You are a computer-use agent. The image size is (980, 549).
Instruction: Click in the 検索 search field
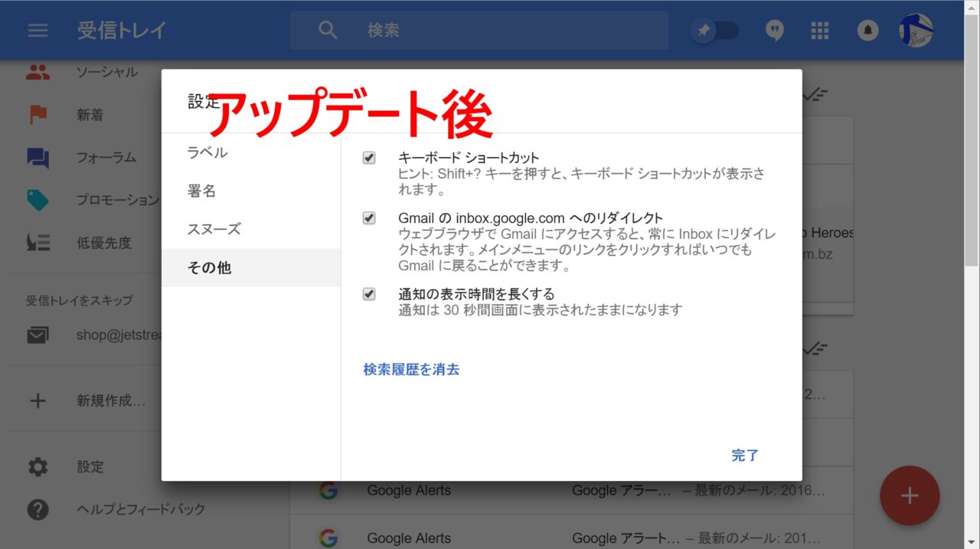(505, 31)
